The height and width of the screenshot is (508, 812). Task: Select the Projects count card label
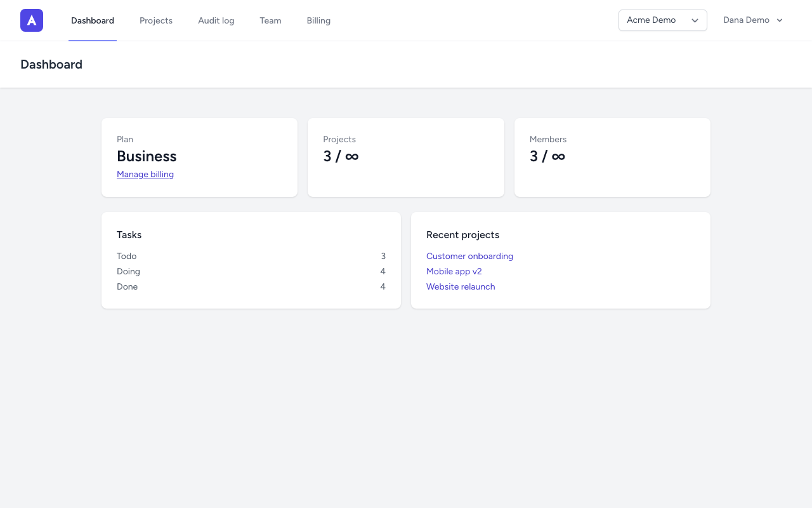click(x=339, y=139)
